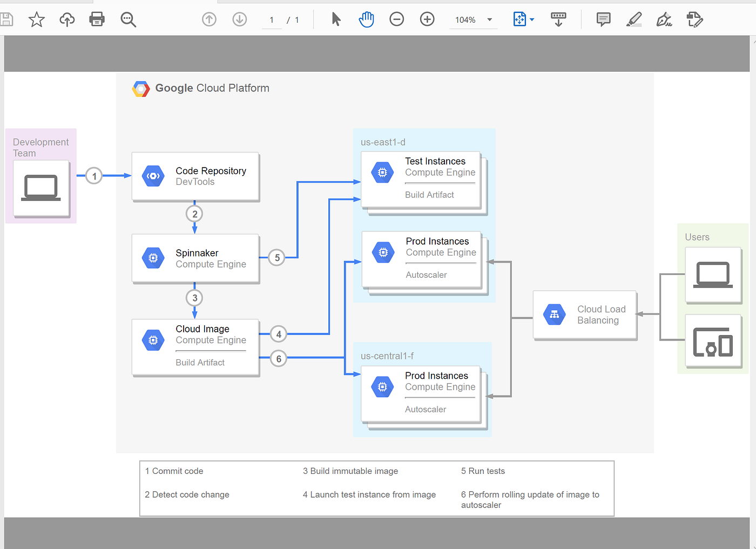This screenshot has width=756, height=549.
Task: Click the 'Development Team' label
Action: [x=40, y=148]
